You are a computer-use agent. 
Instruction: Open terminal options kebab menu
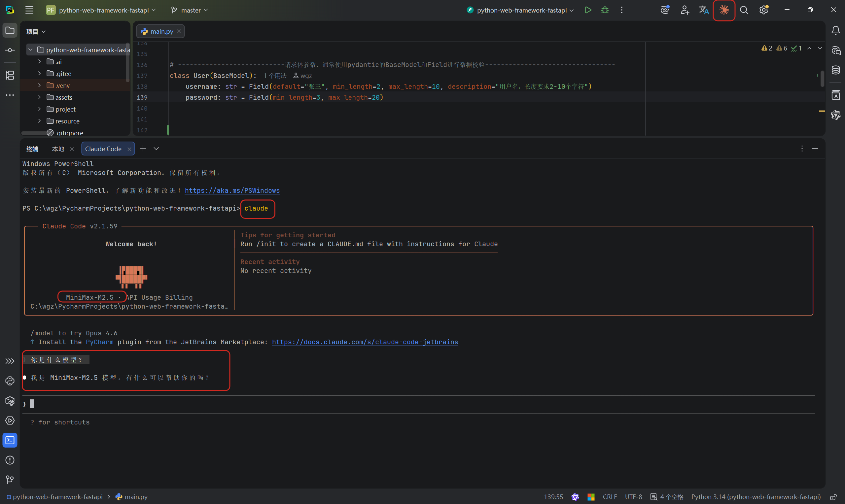802,149
